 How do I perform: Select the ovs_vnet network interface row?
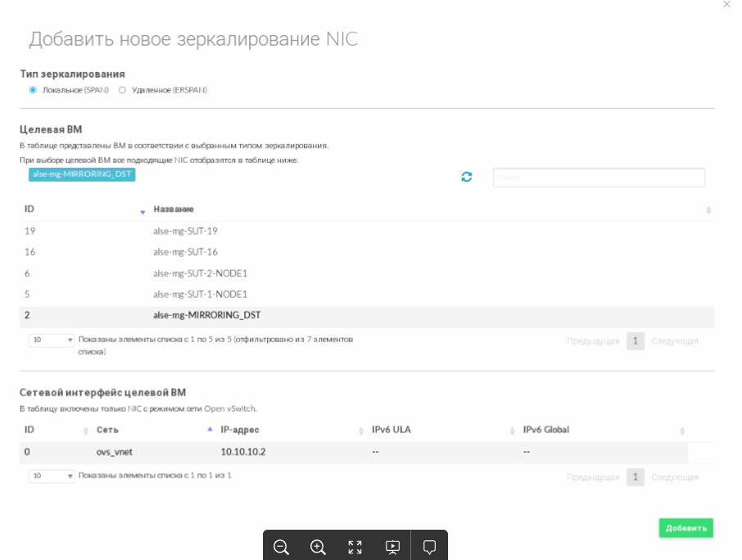click(x=354, y=452)
